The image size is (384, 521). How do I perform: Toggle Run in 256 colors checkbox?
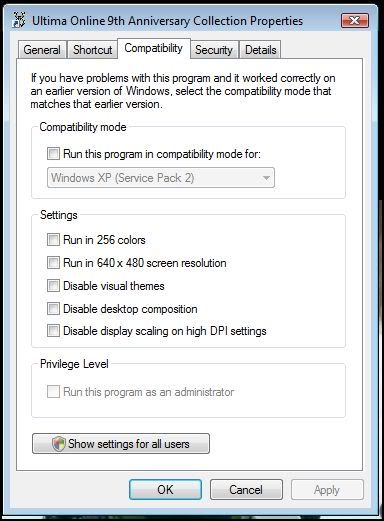(x=53, y=240)
